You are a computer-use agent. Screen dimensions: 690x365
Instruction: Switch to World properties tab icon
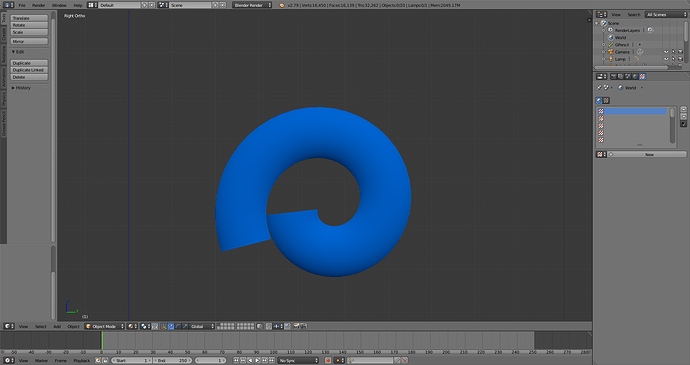[x=635, y=76]
